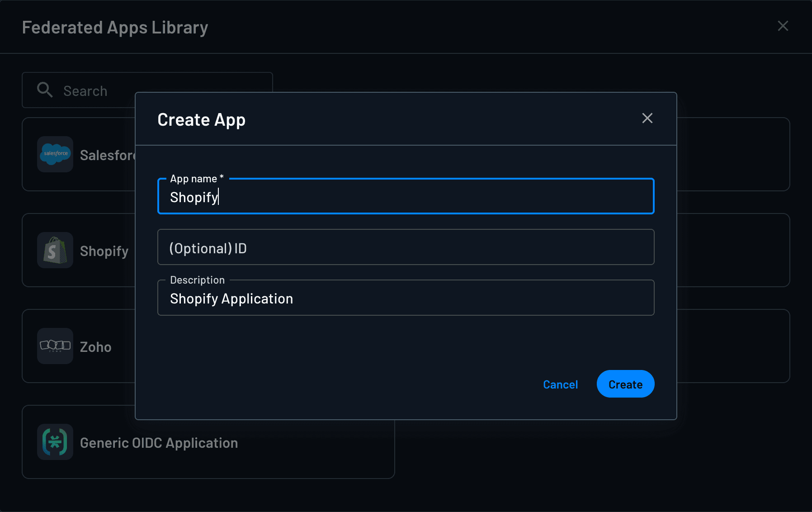The height and width of the screenshot is (512, 812).
Task: Click the Optional ID field
Action: pyautogui.click(x=405, y=247)
